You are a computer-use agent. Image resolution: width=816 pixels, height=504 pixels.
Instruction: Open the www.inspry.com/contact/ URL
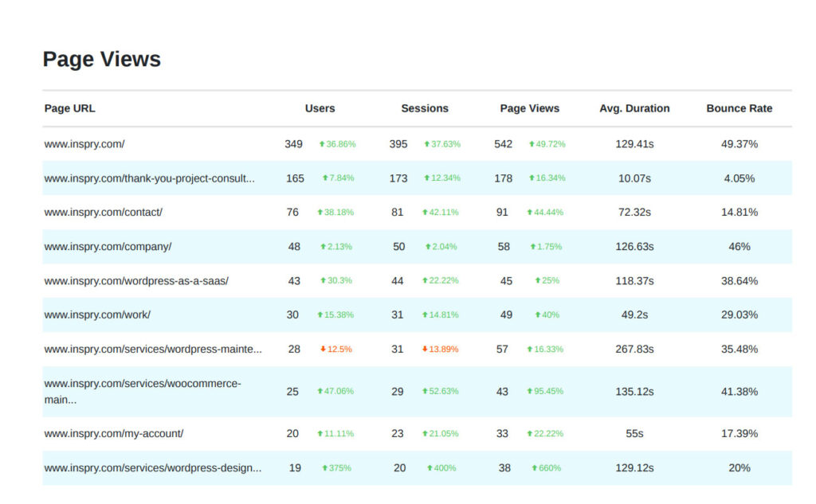click(103, 213)
